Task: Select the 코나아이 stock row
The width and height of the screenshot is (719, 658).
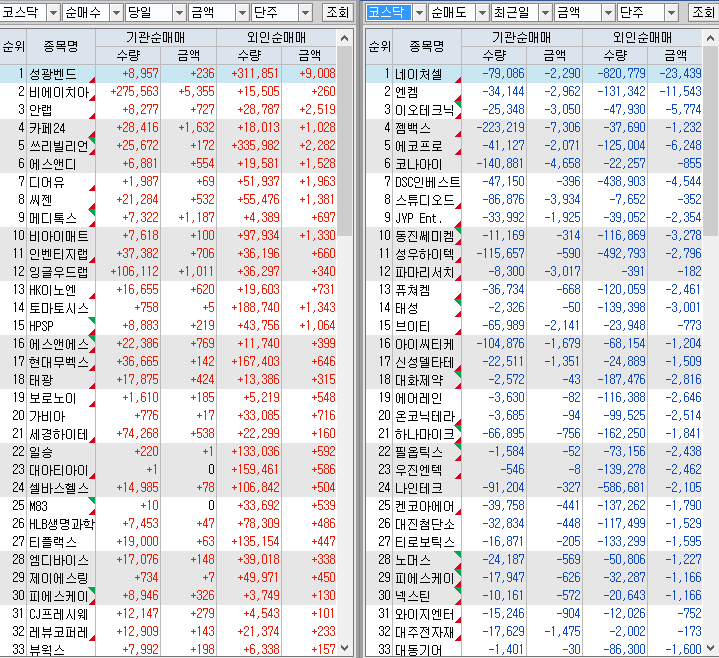Action: point(534,164)
